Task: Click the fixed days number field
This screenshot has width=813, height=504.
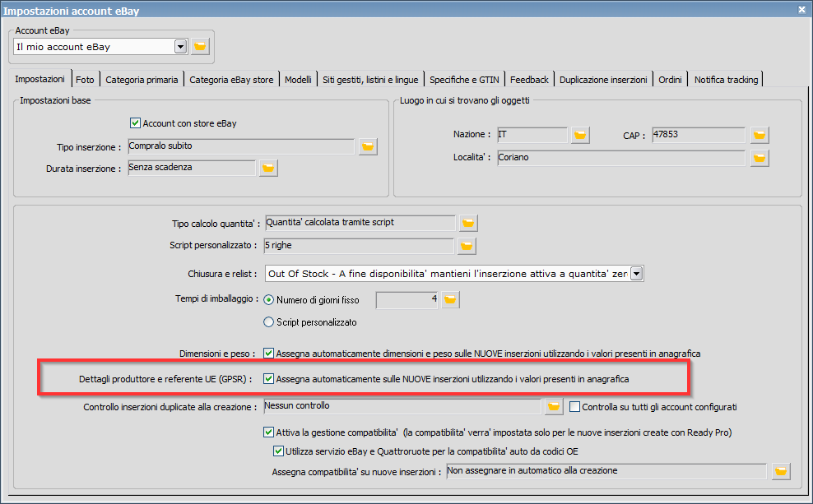Action: pos(407,299)
